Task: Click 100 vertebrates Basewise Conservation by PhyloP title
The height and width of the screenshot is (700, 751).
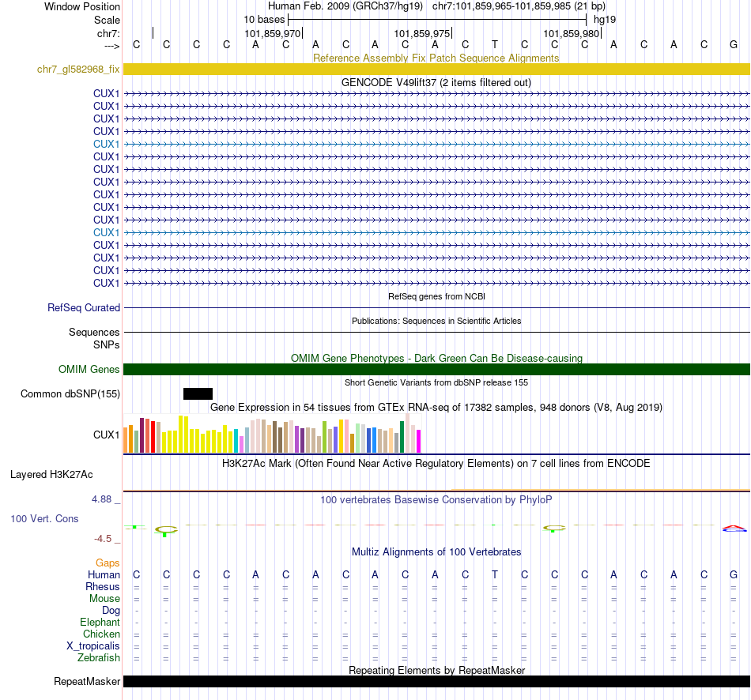Action: click(x=436, y=500)
